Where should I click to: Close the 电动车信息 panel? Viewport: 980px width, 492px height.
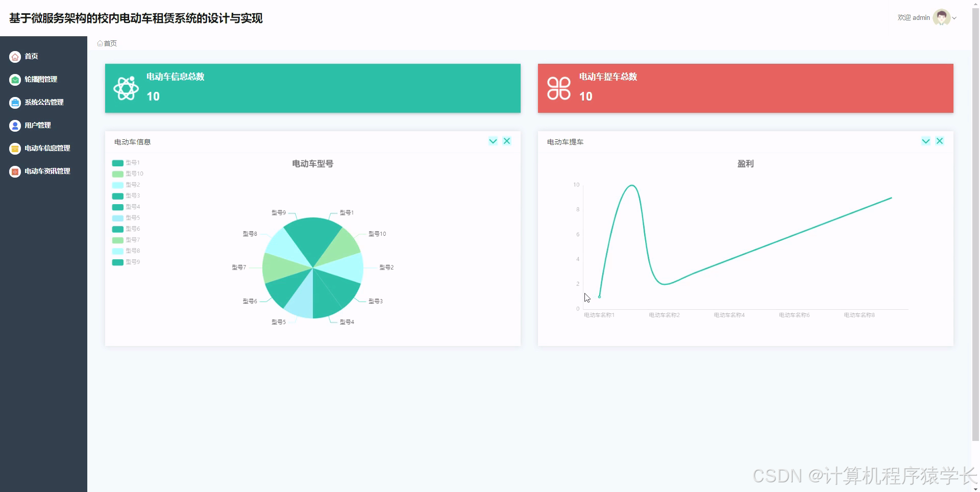pos(507,141)
